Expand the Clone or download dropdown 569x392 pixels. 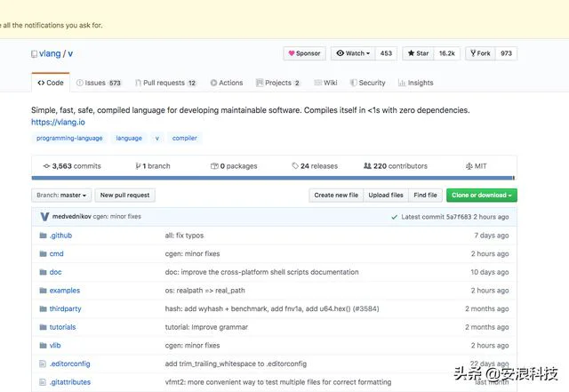[482, 196]
